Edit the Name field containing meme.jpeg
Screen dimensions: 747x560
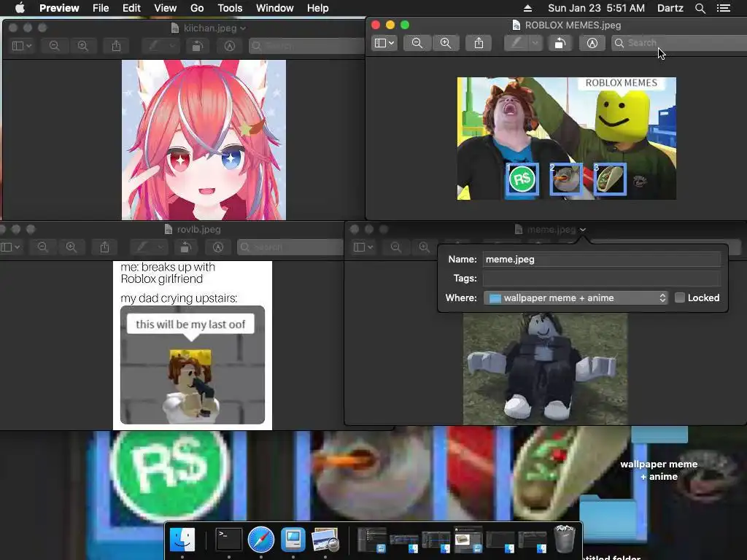(x=602, y=260)
